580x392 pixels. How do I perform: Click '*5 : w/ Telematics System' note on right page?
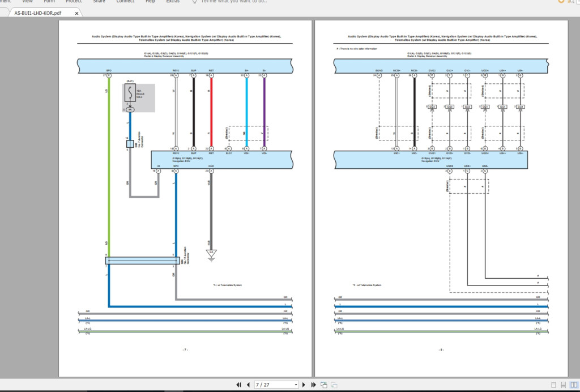point(366,285)
